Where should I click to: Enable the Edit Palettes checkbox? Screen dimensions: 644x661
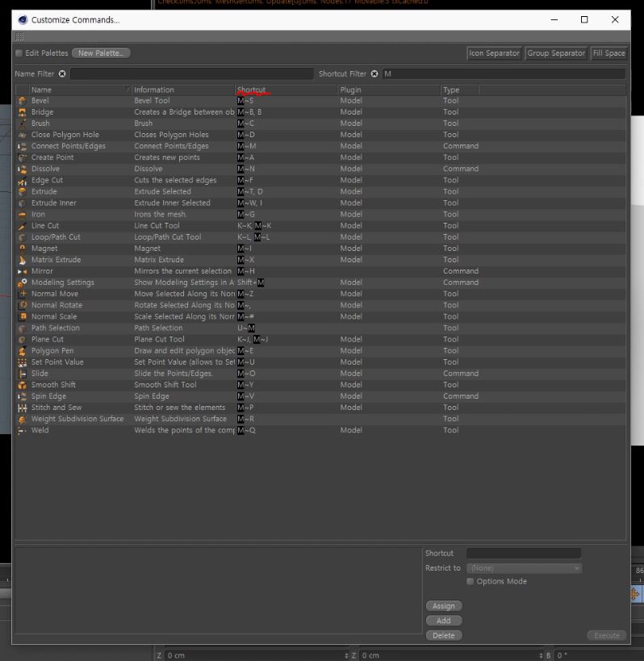(19, 53)
